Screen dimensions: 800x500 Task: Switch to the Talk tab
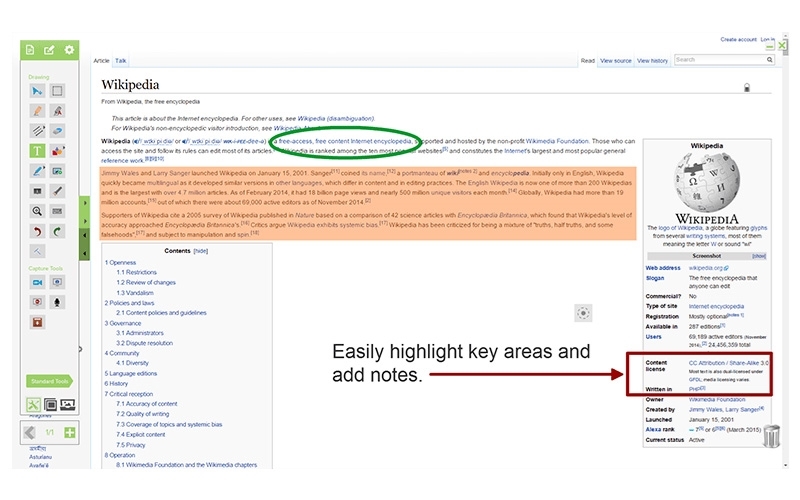[120, 61]
